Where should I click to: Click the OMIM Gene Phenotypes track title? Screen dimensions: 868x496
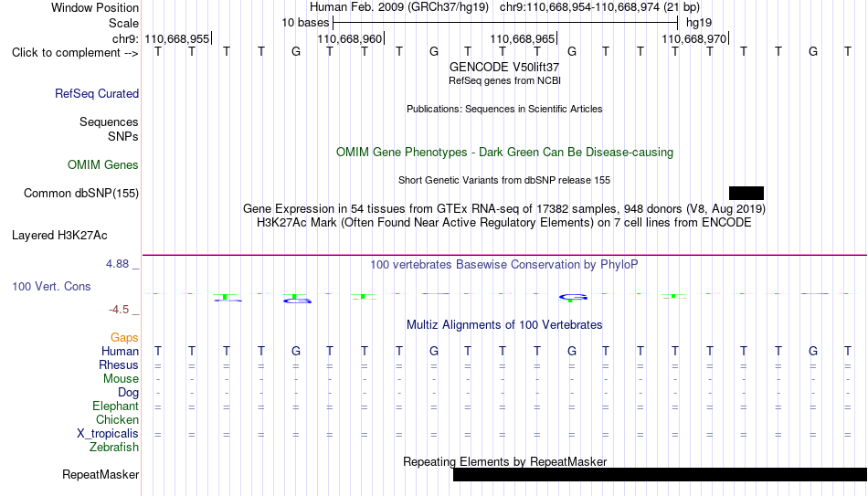[504, 153]
